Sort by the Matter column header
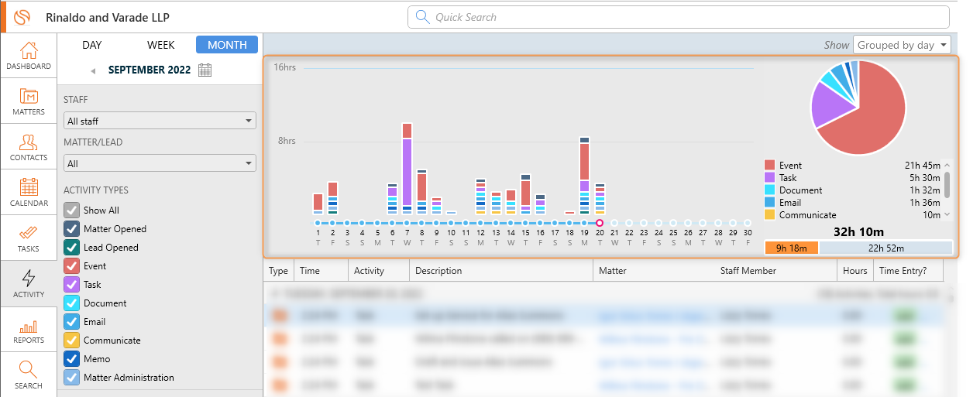This screenshot has width=980, height=397. click(612, 271)
